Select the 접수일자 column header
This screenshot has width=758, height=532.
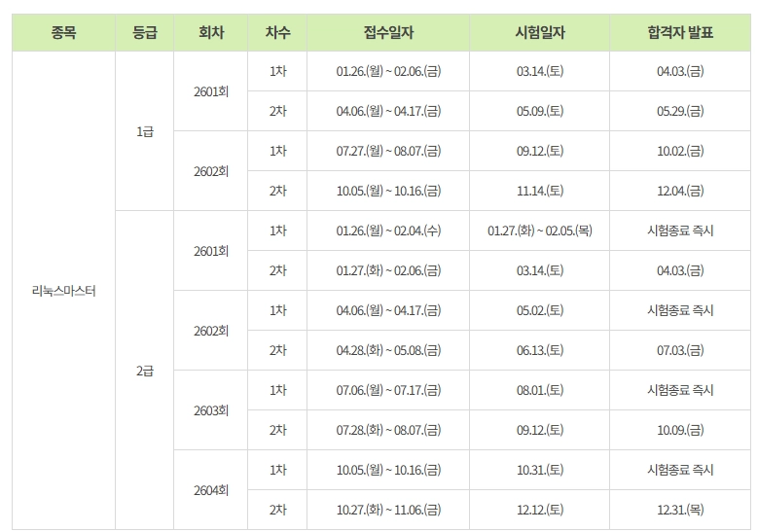pos(388,32)
